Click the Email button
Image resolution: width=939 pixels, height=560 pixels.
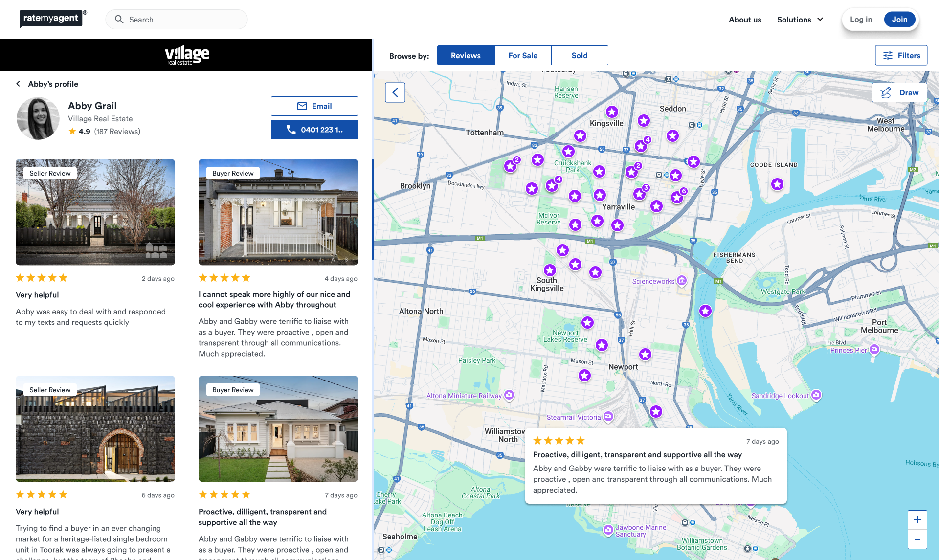click(x=314, y=106)
